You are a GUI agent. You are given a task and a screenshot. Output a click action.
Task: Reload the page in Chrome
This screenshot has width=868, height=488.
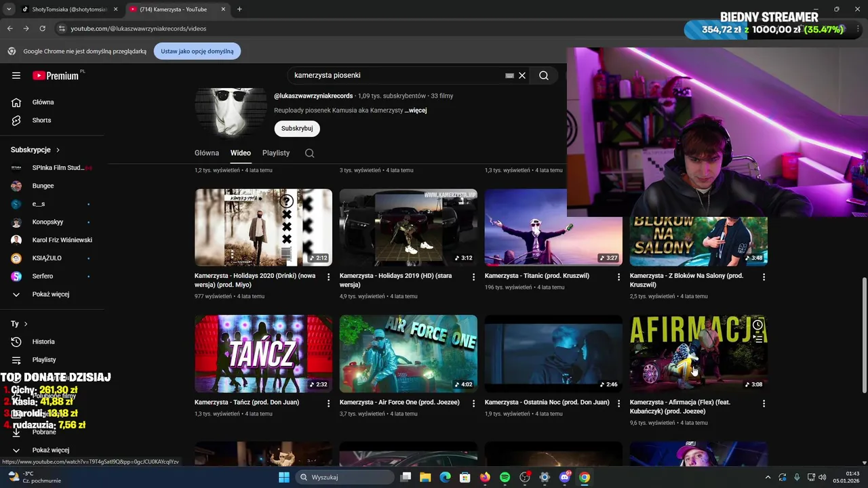pos(42,28)
